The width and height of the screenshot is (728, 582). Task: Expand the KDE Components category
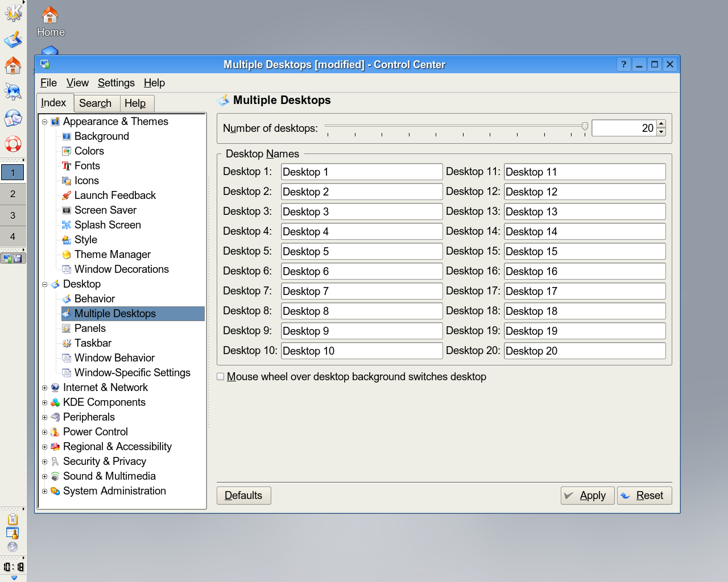click(44, 402)
